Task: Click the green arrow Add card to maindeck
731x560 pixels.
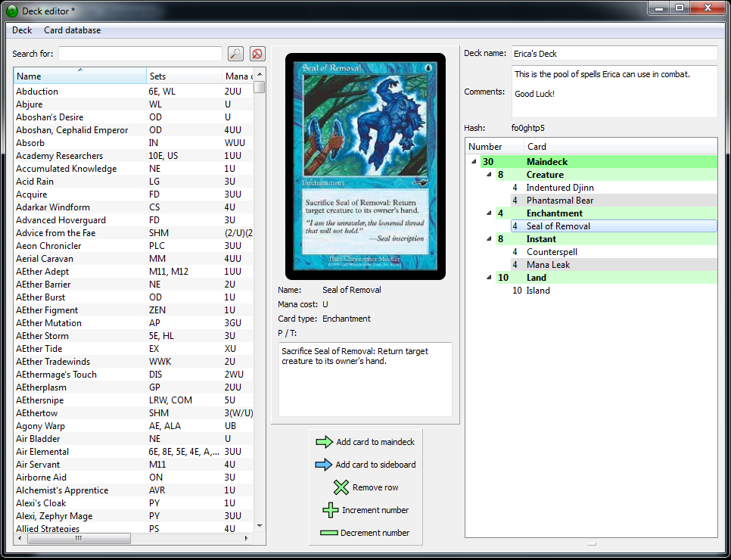Action: tap(324, 442)
